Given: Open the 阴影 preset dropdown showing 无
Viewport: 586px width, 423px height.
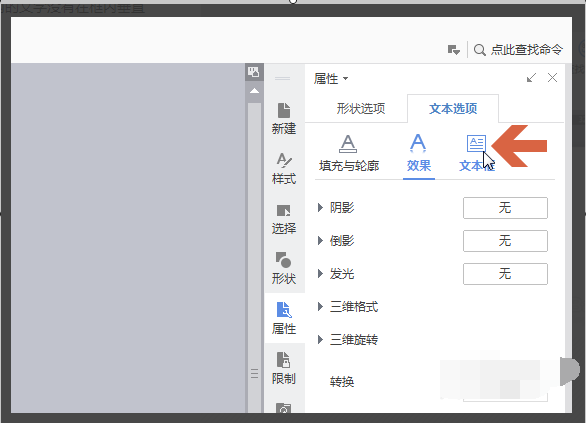Looking at the screenshot, I should (505, 208).
